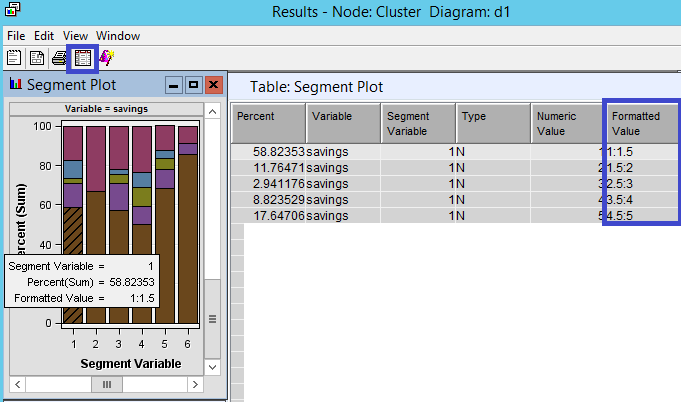681x402 pixels.
Task: Click the brown segment of bar 6
Action: point(188,239)
